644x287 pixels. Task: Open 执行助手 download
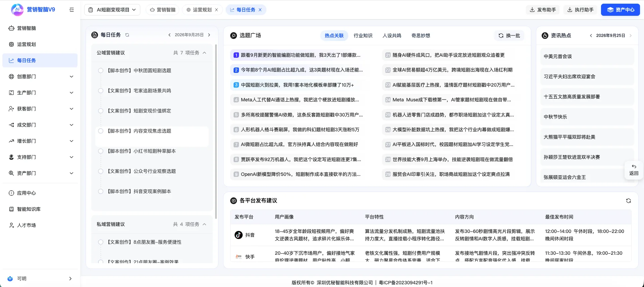[580, 10]
